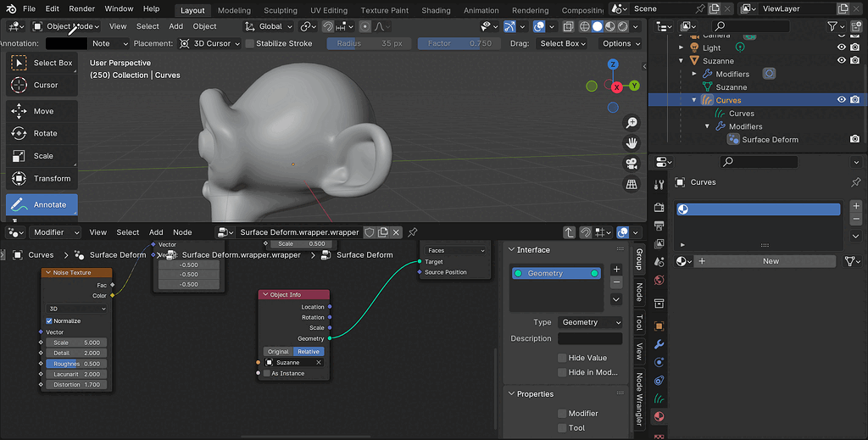Choose the Move tool
This screenshot has height=440, width=868.
pos(42,111)
